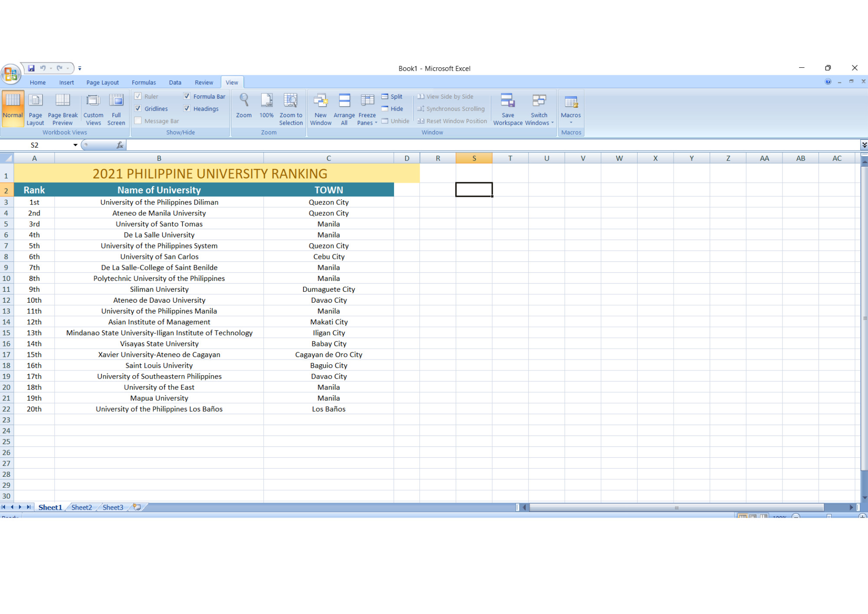Uncheck the Gridlines checkbox

pos(138,109)
